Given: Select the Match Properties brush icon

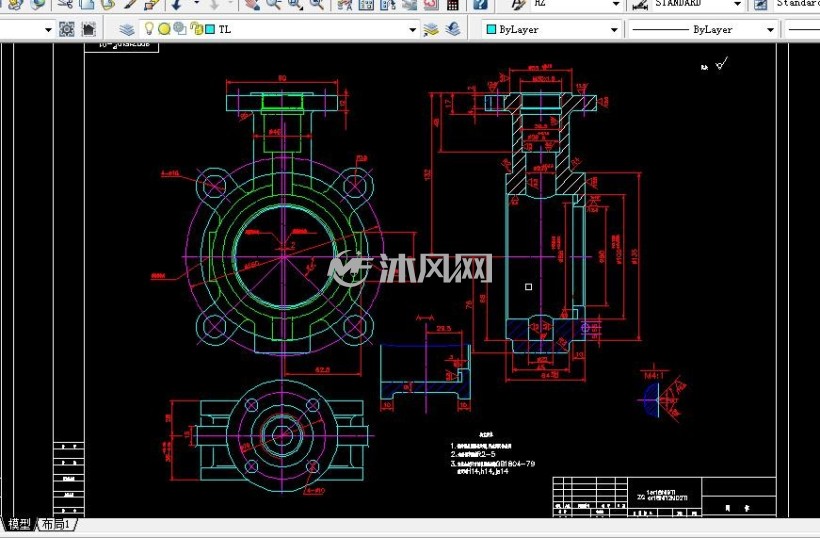Looking at the screenshot, I should point(130,4).
